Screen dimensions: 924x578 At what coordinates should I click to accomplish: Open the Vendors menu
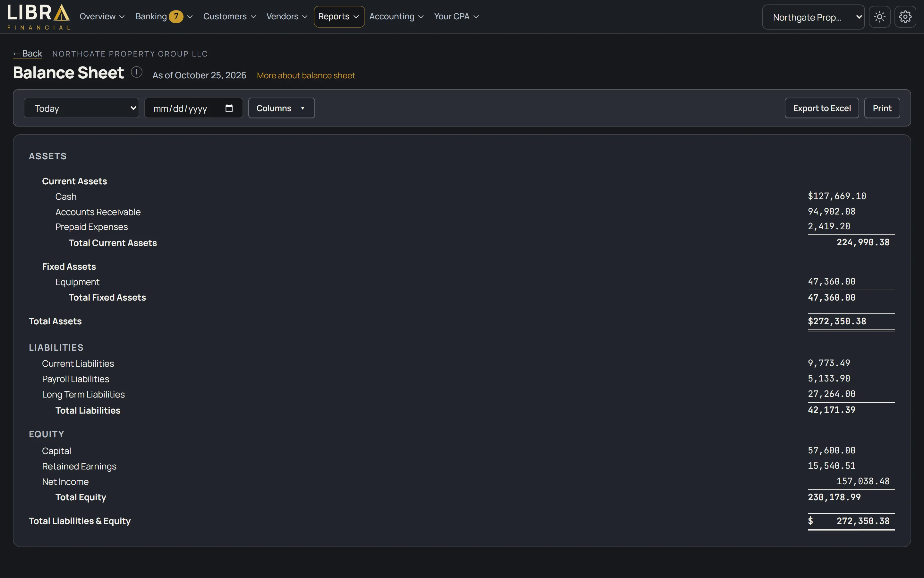tap(287, 16)
